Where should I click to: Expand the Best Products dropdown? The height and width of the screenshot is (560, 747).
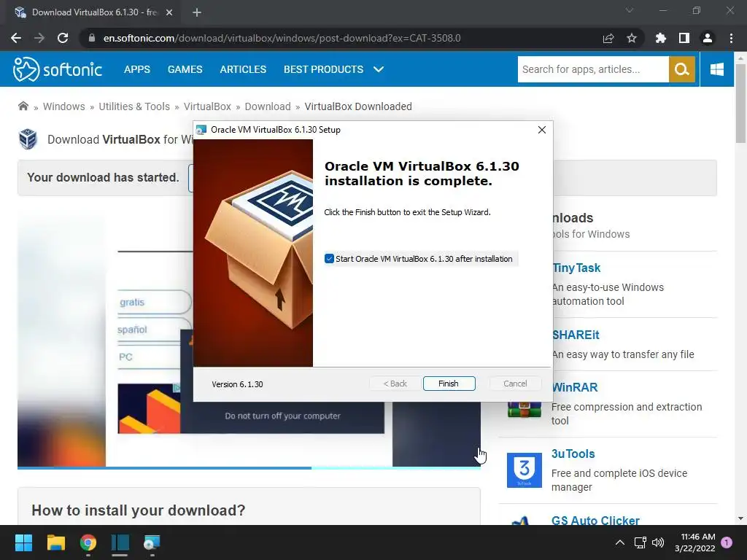tap(379, 69)
